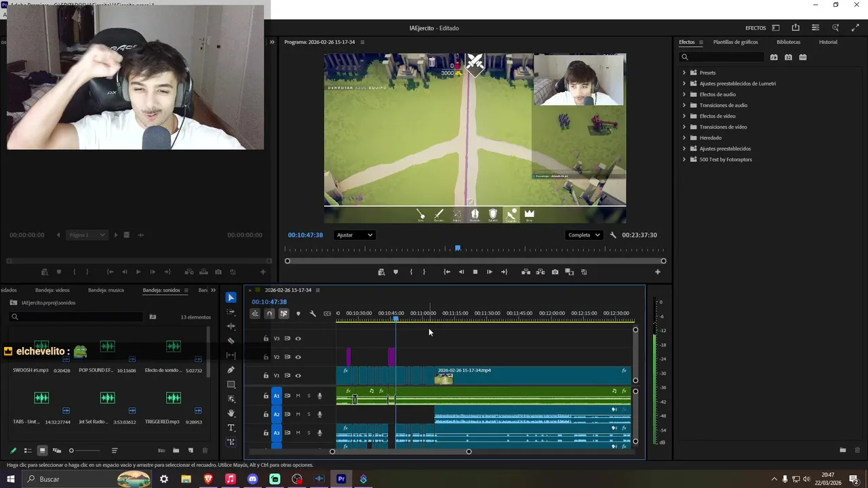This screenshot has width=868, height=488.
Task: Expand Presets effects folder
Action: (x=684, y=73)
